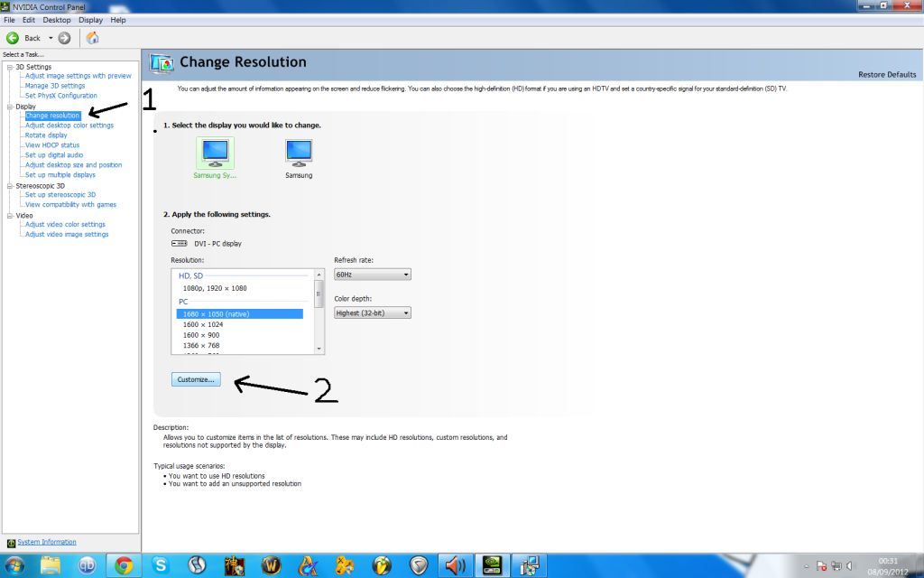Open the Help menu
Screen dimensions: 924x578
(118, 20)
